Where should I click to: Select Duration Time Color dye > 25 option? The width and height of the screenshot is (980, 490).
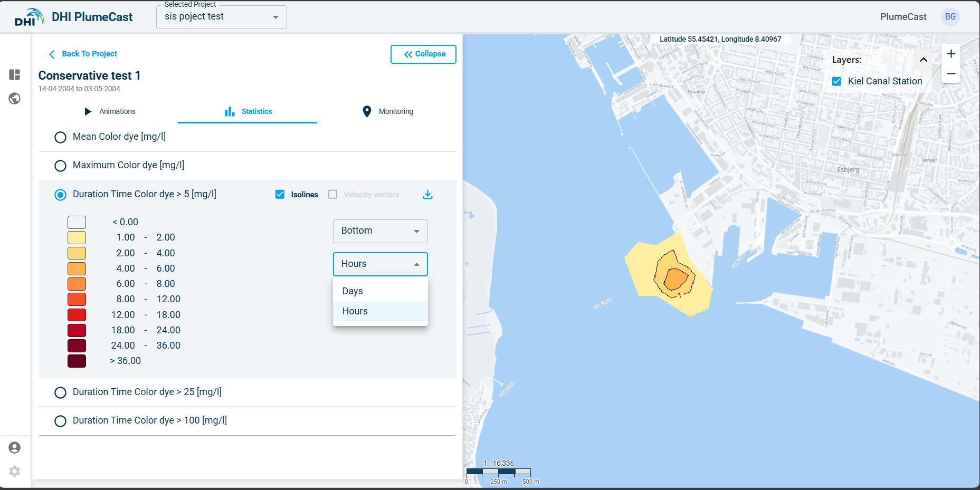click(61, 392)
